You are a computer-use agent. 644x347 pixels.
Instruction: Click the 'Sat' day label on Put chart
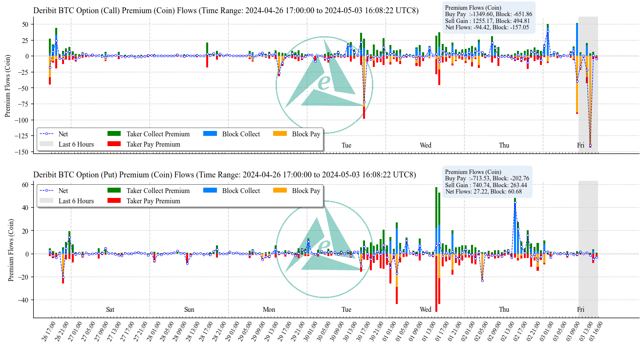pos(110,309)
